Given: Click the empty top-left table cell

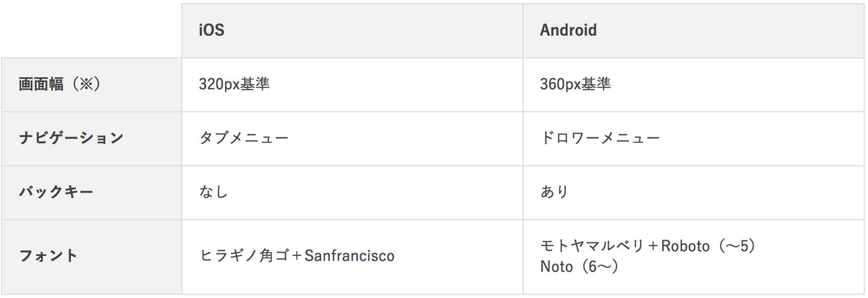Looking at the screenshot, I should point(90,30).
